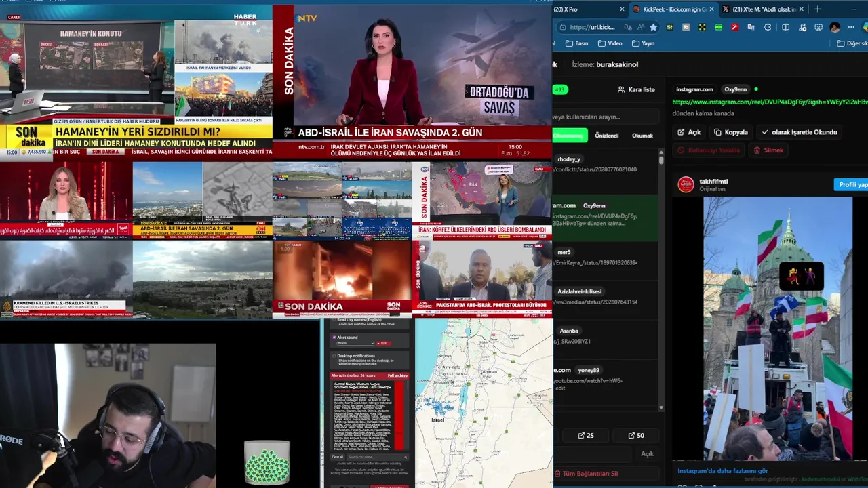Open the takhfifmtl Instagram profile name
Image resolution: width=868 pixels, height=488 pixels.
713,182
